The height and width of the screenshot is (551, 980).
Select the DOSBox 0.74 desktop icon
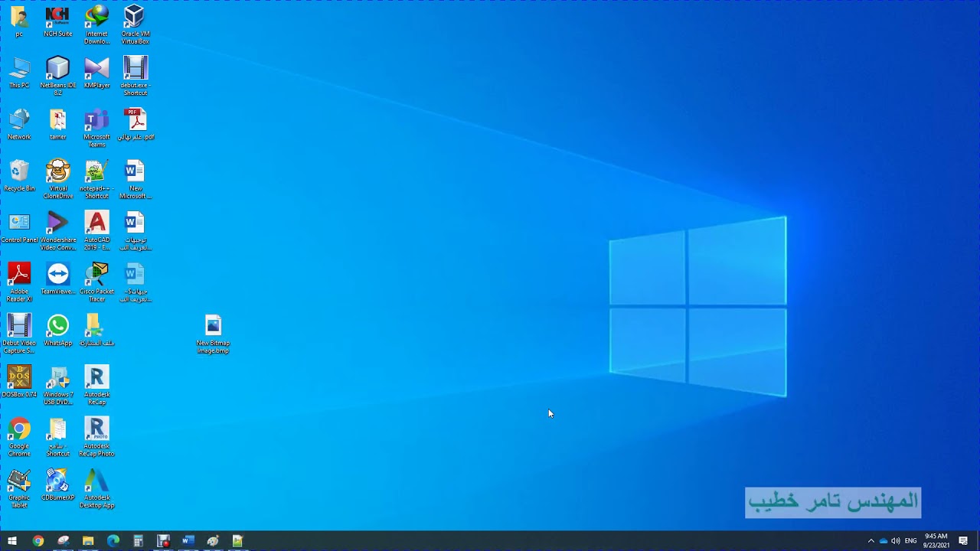point(19,383)
